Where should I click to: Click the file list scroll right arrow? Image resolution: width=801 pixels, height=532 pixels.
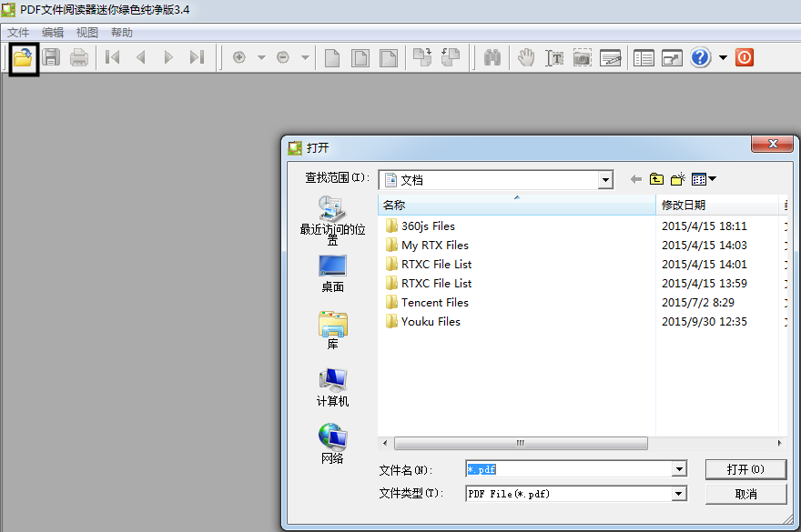[779, 443]
